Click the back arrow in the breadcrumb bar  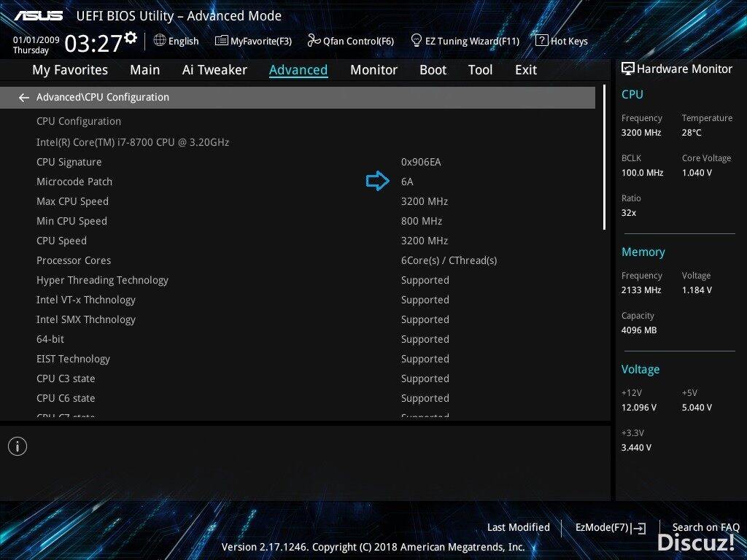click(x=24, y=98)
